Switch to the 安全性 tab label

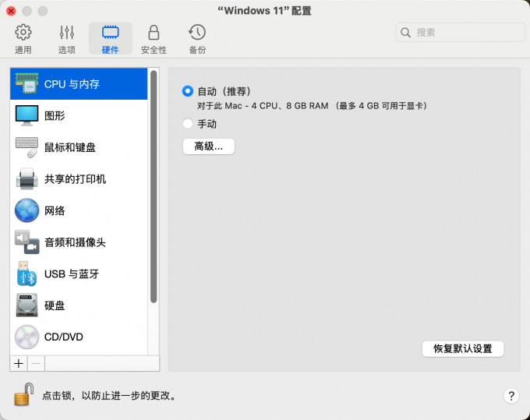point(154,50)
